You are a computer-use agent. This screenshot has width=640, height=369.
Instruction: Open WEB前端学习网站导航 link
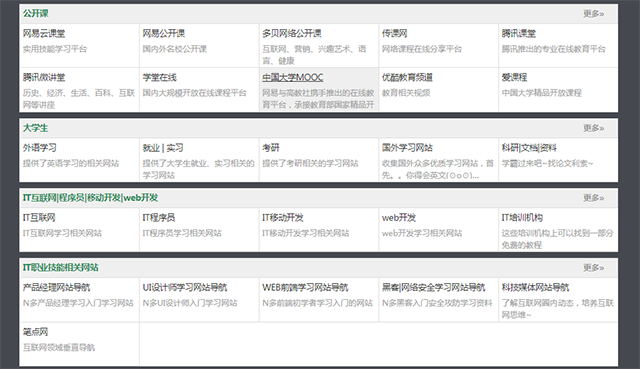coord(305,287)
